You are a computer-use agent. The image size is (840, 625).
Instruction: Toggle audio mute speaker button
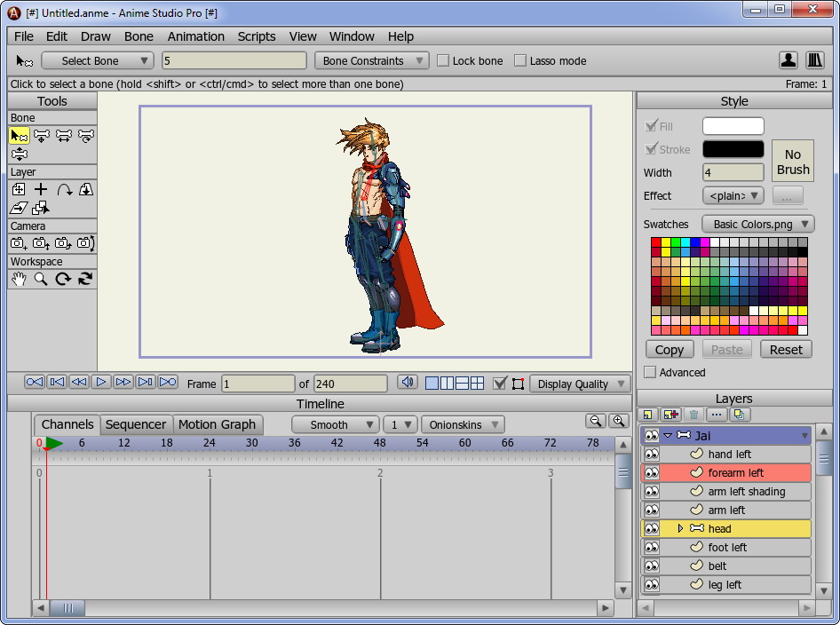(408, 383)
